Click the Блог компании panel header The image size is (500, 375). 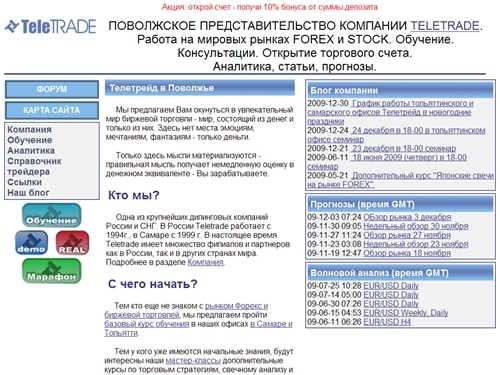click(400, 90)
